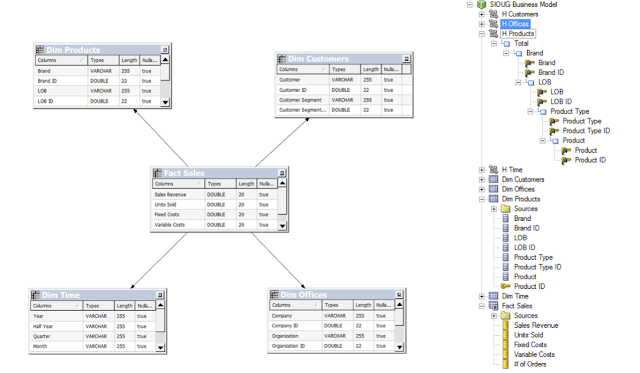Image resolution: width=640 pixels, height=373 pixels.
Task: Select the H Offices tree item
Action: 515,24
